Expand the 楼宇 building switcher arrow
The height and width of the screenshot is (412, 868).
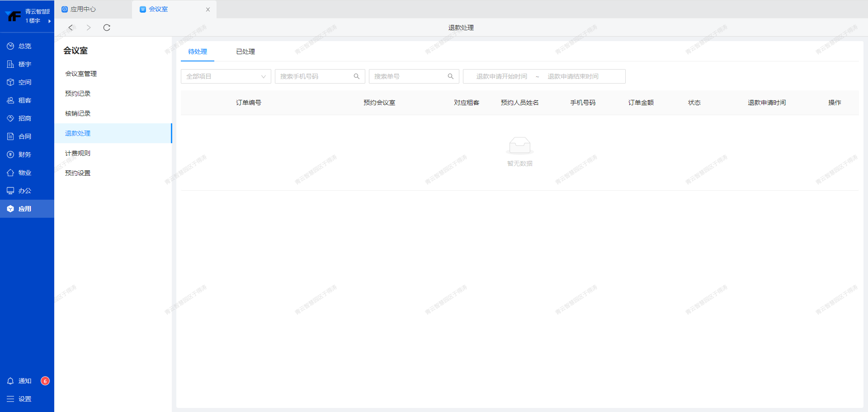(x=49, y=21)
